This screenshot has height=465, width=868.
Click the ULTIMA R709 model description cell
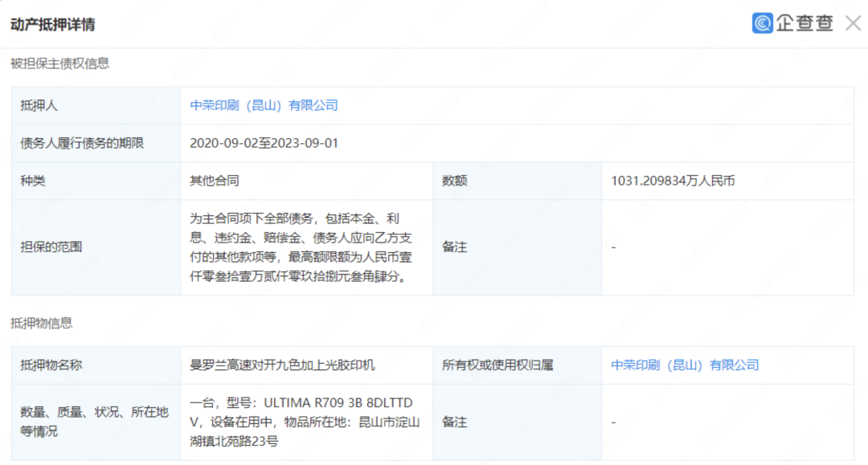pos(305,422)
